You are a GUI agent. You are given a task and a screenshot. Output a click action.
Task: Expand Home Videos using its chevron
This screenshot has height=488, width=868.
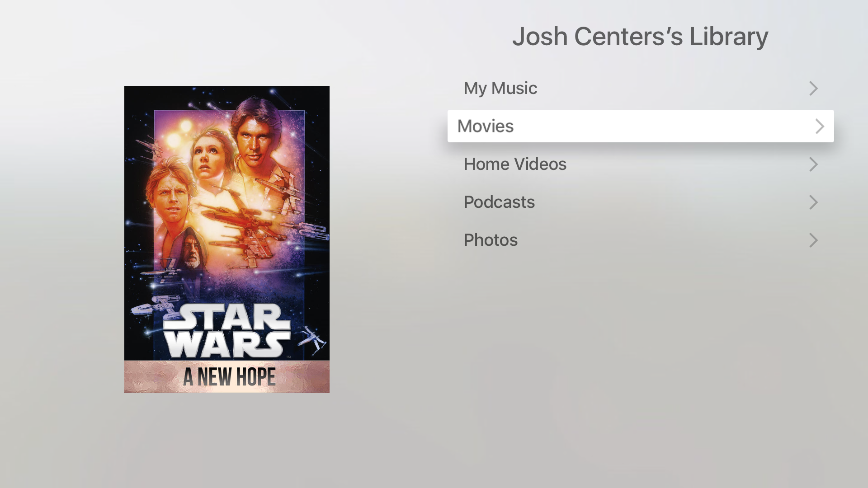pyautogui.click(x=813, y=164)
